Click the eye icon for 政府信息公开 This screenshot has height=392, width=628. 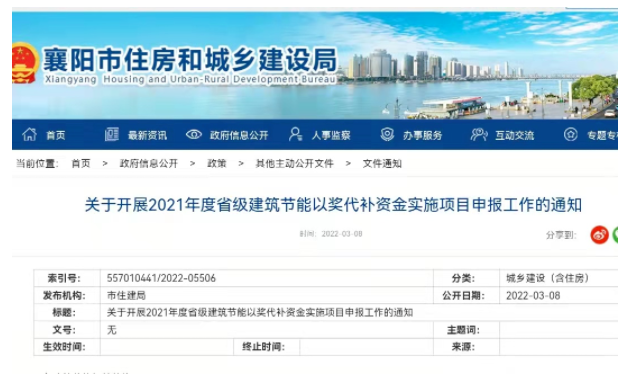click(194, 135)
